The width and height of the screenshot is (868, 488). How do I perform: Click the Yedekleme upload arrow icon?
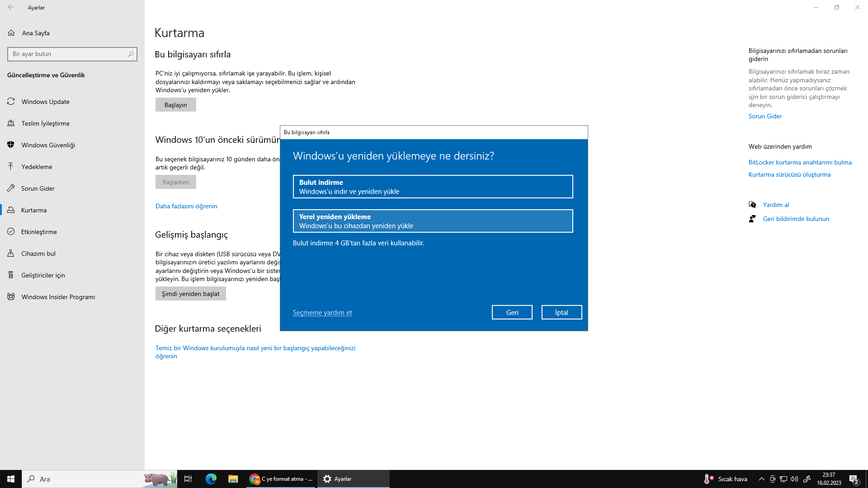[x=11, y=167]
